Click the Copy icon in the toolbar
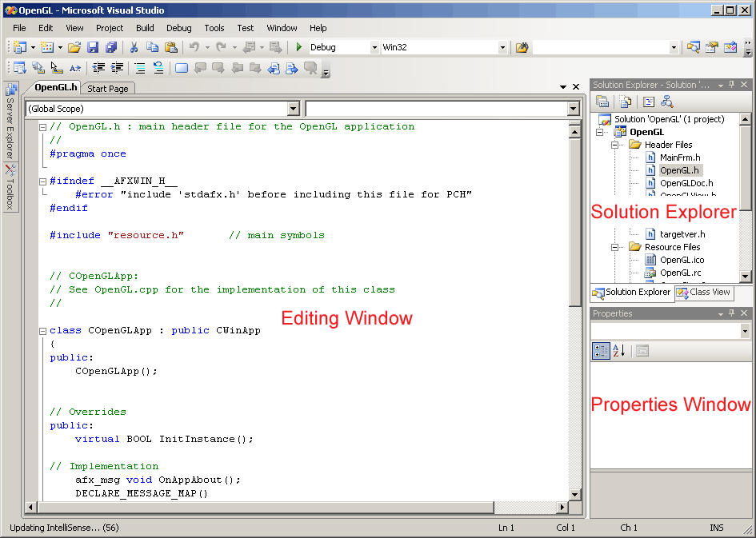 [152, 47]
